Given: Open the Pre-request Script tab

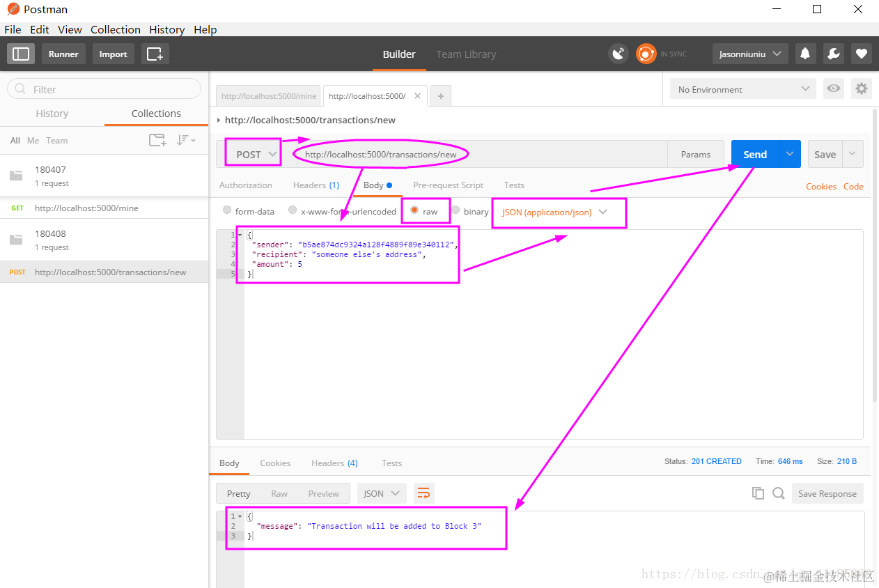Looking at the screenshot, I should (448, 185).
